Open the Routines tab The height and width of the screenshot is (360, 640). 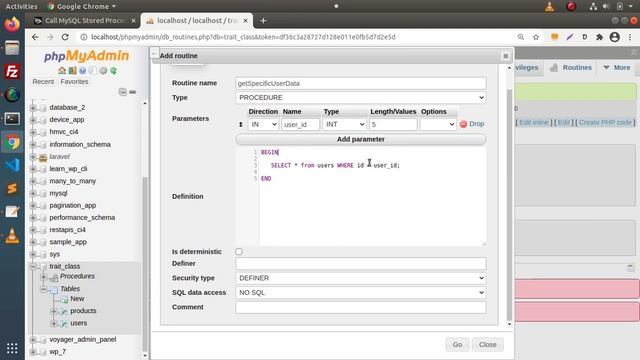point(571,68)
